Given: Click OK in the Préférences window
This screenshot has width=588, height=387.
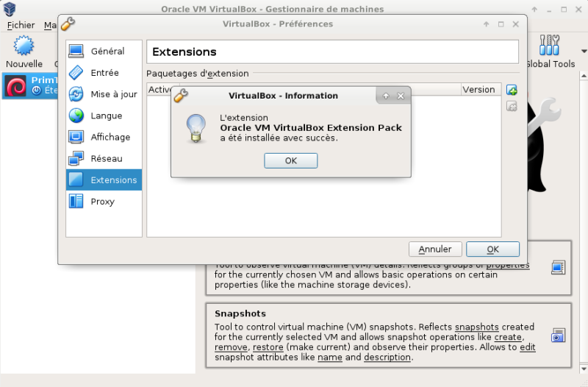Looking at the screenshot, I should coord(492,249).
